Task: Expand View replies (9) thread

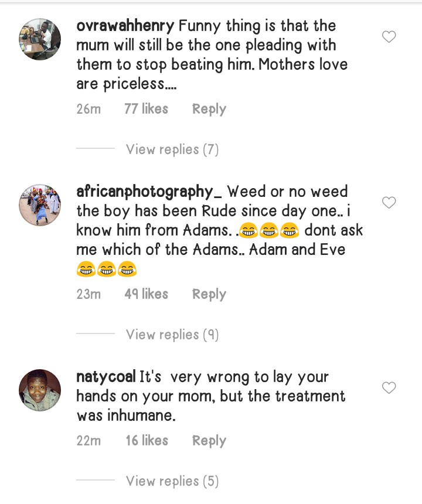Action: [172, 335]
